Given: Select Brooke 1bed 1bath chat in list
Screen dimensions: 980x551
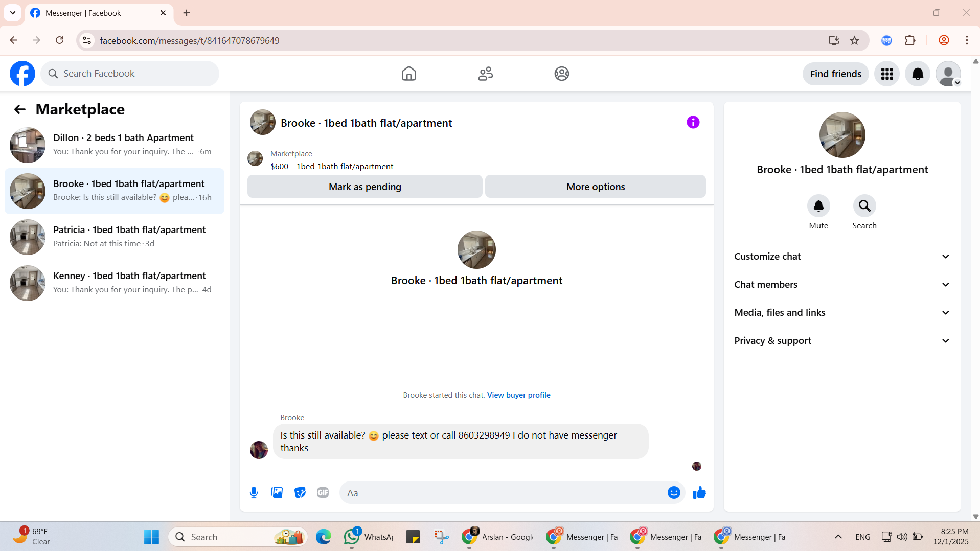Looking at the screenshot, I should tap(115, 191).
